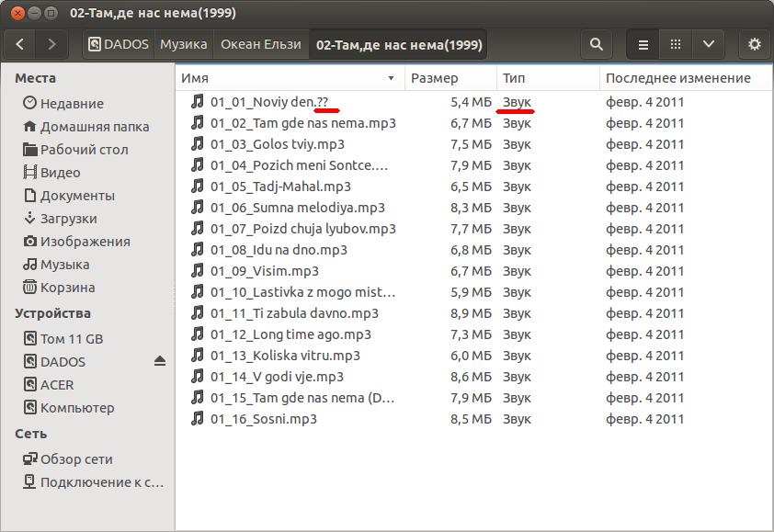Open the settings gear menu
The image size is (774, 532).
(755, 44)
